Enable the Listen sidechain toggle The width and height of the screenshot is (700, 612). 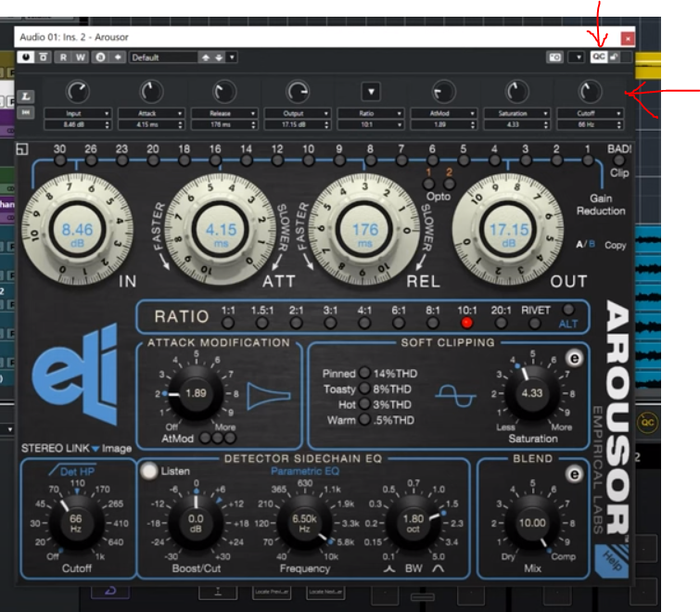[x=149, y=471]
